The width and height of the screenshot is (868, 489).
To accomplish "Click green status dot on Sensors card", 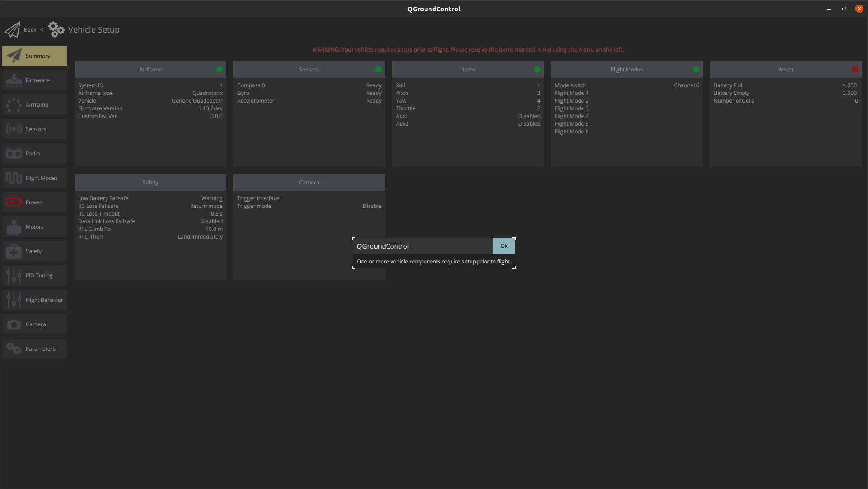I will click(378, 70).
